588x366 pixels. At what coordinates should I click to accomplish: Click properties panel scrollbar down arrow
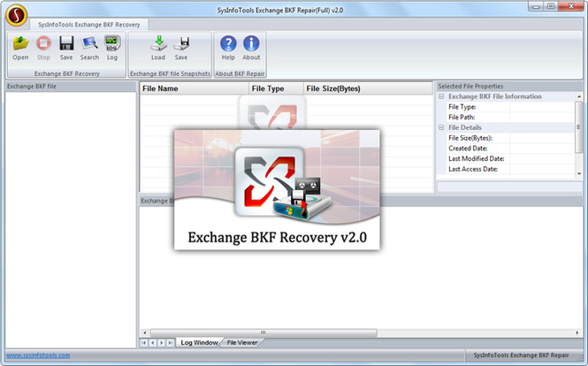click(x=578, y=173)
